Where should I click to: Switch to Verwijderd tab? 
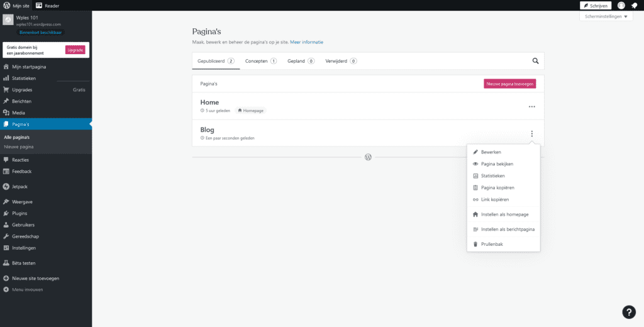(x=341, y=61)
